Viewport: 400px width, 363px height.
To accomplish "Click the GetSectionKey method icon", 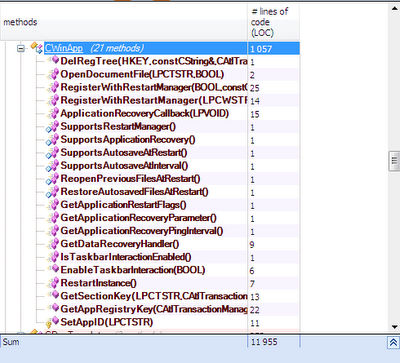I will click(53, 295).
